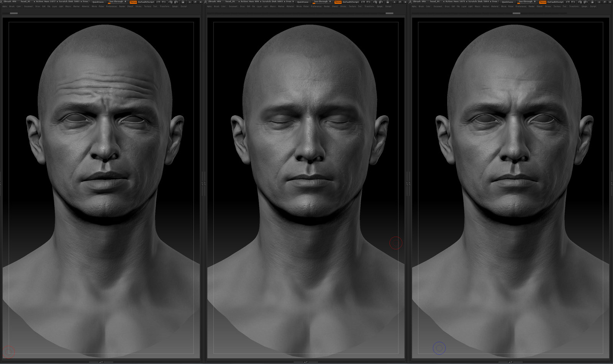Open the Zplugin menu in the left window
613x364 pixels.
pos(175,7)
